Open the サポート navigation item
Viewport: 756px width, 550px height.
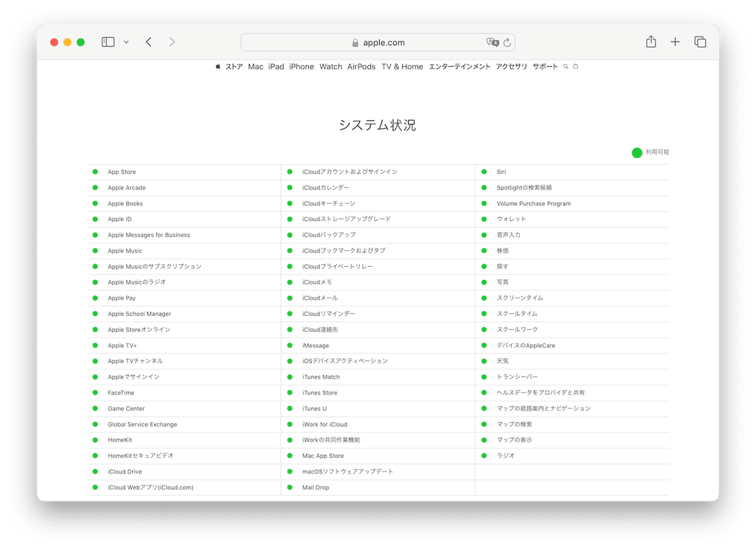[545, 66]
